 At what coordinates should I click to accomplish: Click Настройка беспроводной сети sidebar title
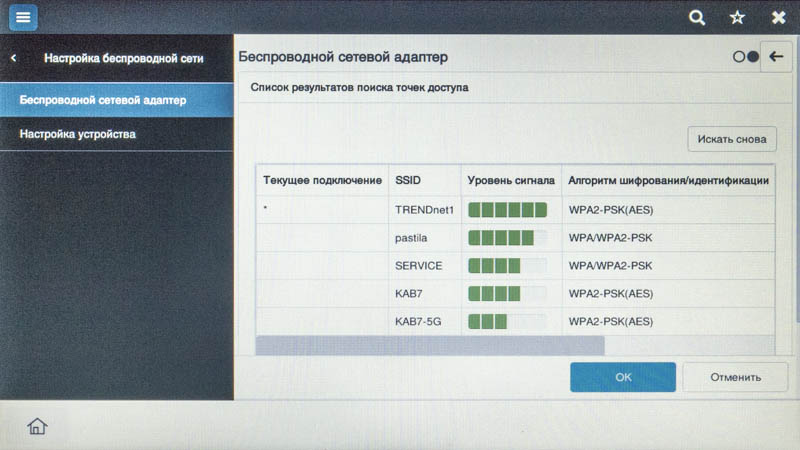click(123, 59)
